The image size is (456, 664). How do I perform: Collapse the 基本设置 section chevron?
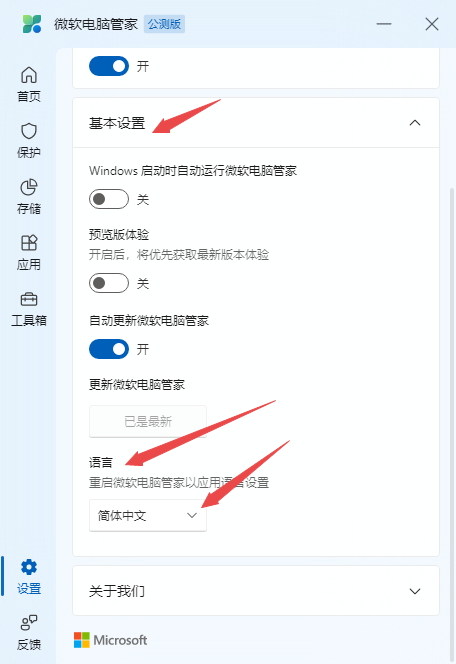point(415,123)
